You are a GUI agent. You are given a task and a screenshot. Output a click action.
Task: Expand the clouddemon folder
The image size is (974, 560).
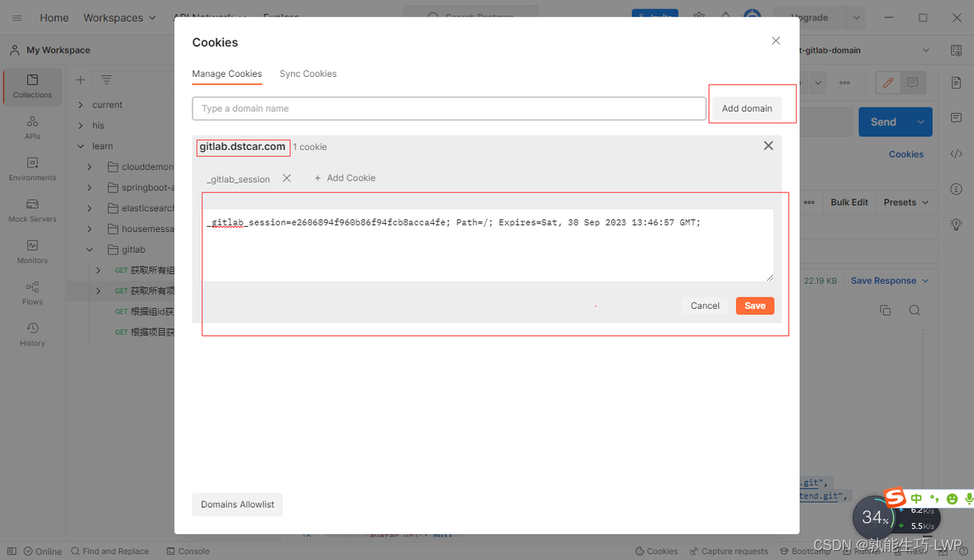tap(90, 167)
